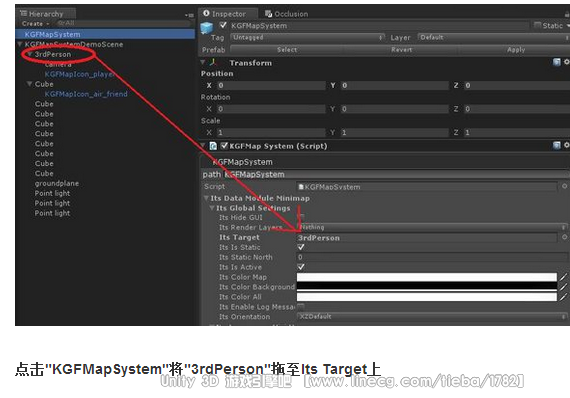Collapse Its Data Module Minimap foldout
570x398 pixels.
coord(206,198)
